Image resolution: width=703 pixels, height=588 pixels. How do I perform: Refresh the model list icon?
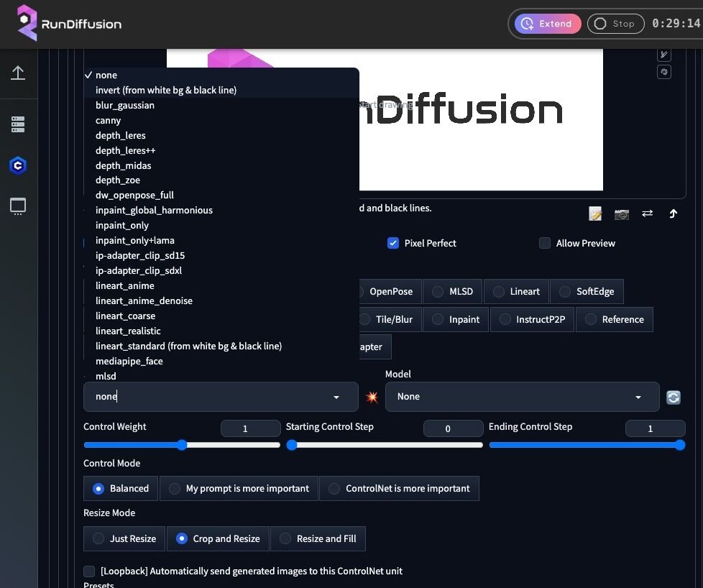coord(673,398)
